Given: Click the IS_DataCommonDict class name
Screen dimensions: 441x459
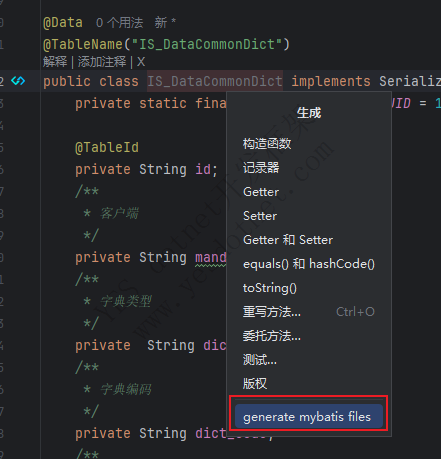Looking at the screenshot, I should click(x=215, y=81).
